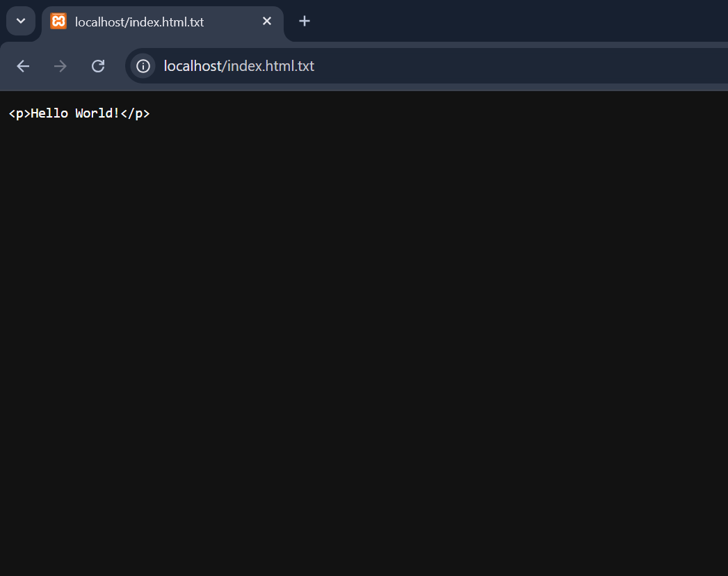
Task: Open the tab search dropdown chevron
Action: [x=20, y=21]
